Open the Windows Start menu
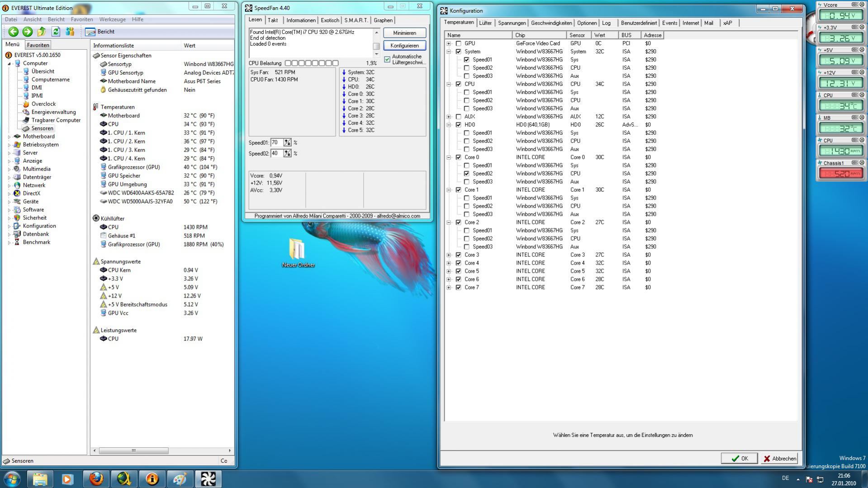Screen dimensions: 868x488 click(12, 479)
